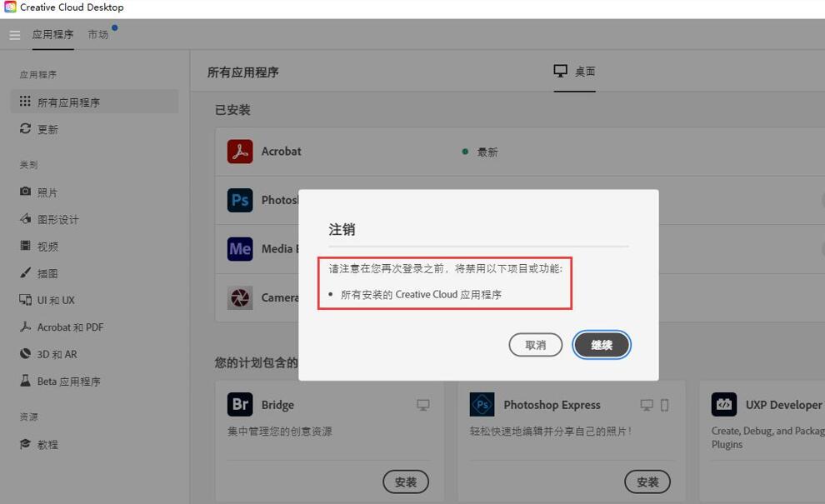Click the 已安装 section heading
Screen dimensions: 825x504
(x=232, y=110)
